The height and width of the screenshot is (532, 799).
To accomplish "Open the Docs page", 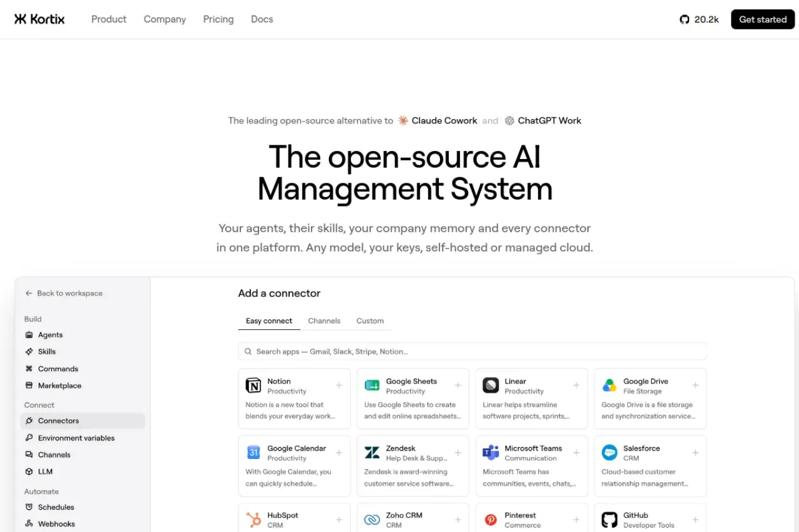I will pyautogui.click(x=262, y=19).
